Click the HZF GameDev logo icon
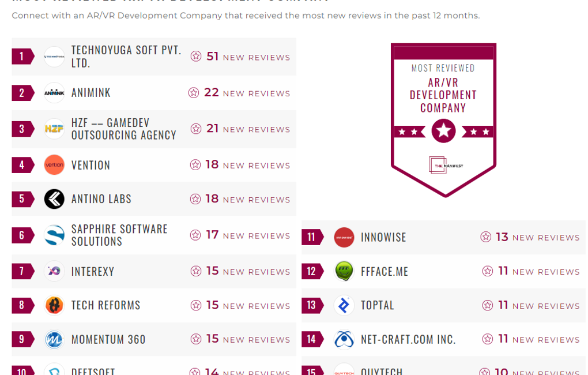 (54, 129)
